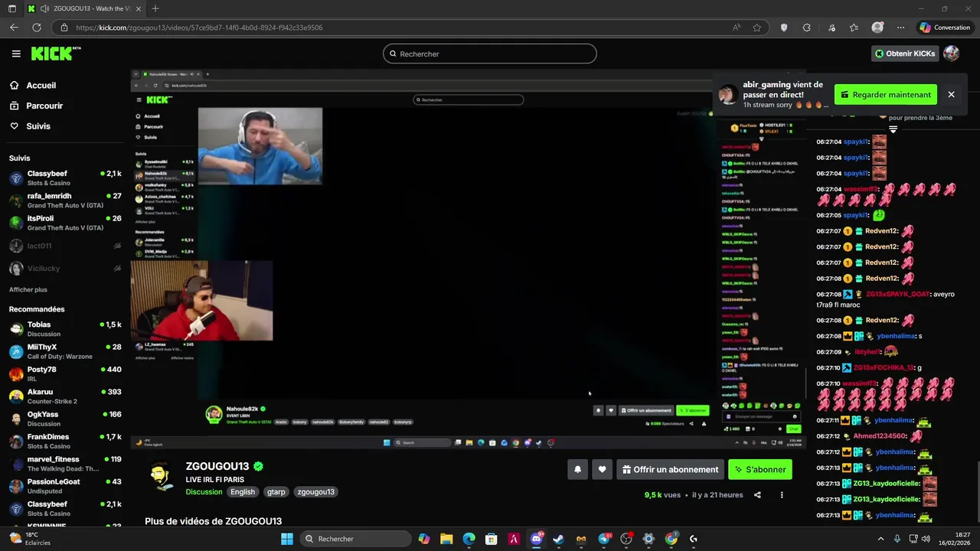Open user profile avatar menu
The image size is (980, 551).
951,54
